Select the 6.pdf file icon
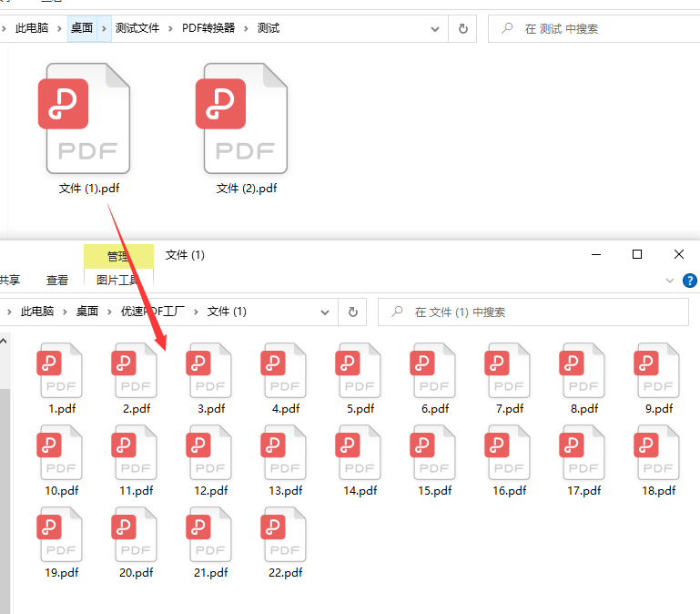700x614 pixels. click(432, 370)
